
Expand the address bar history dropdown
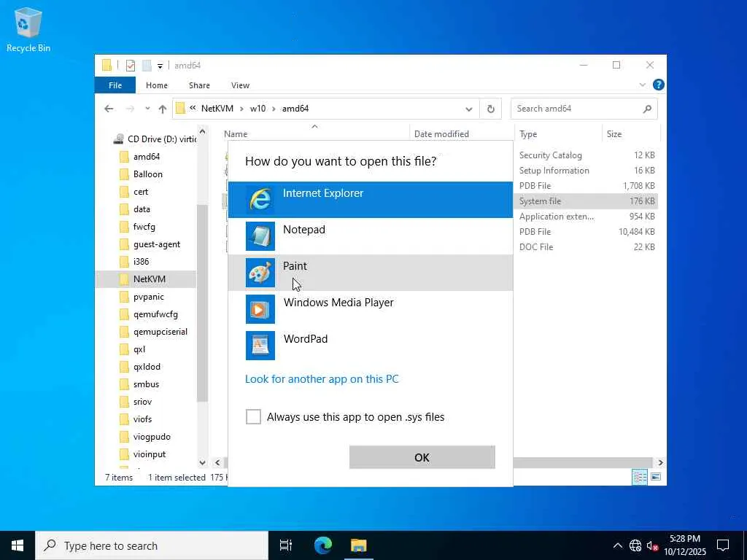pyautogui.click(x=469, y=109)
